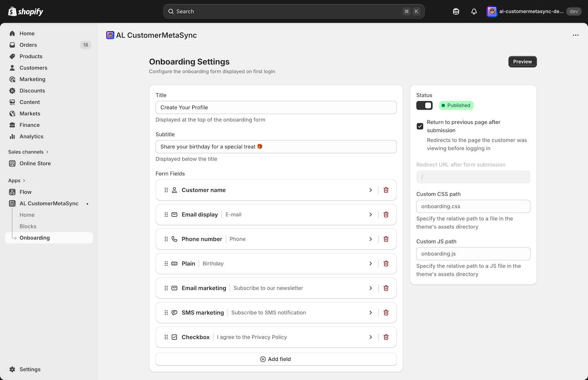Click the dev store badge
This screenshot has width=588, height=380.
pos(574,11)
